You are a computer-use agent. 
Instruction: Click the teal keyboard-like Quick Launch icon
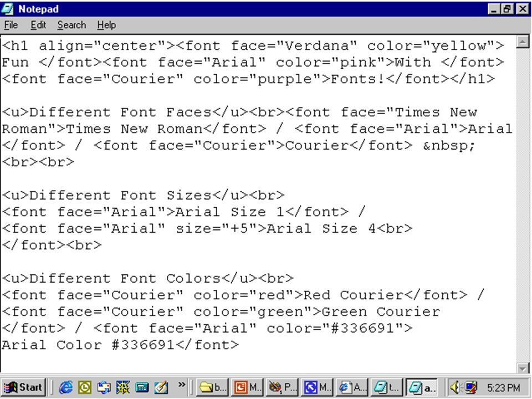pyautogui.click(x=142, y=387)
